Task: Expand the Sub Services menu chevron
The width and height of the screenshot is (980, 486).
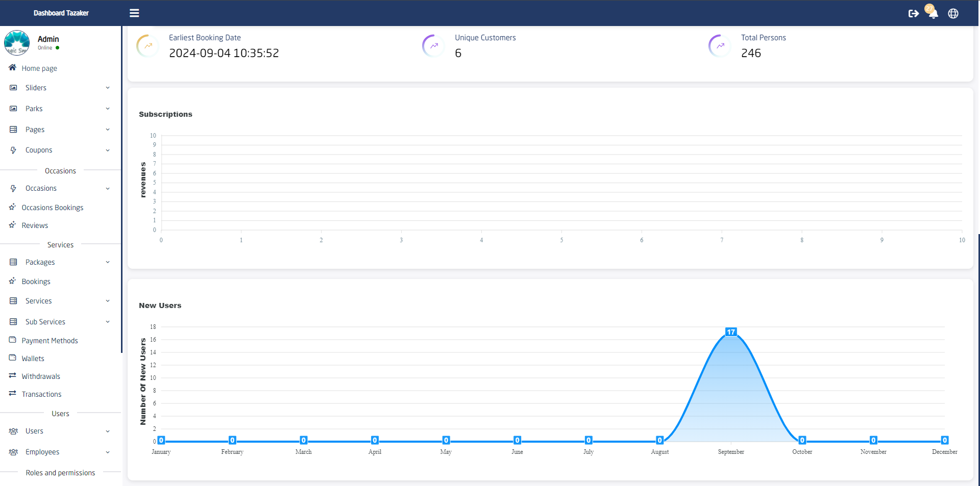Action: [108, 322]
